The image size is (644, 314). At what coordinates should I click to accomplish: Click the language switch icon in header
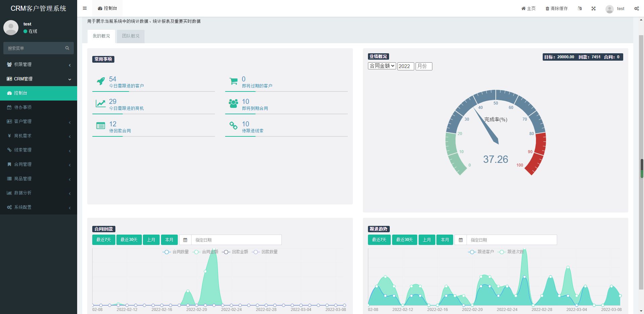click(580, 9)
